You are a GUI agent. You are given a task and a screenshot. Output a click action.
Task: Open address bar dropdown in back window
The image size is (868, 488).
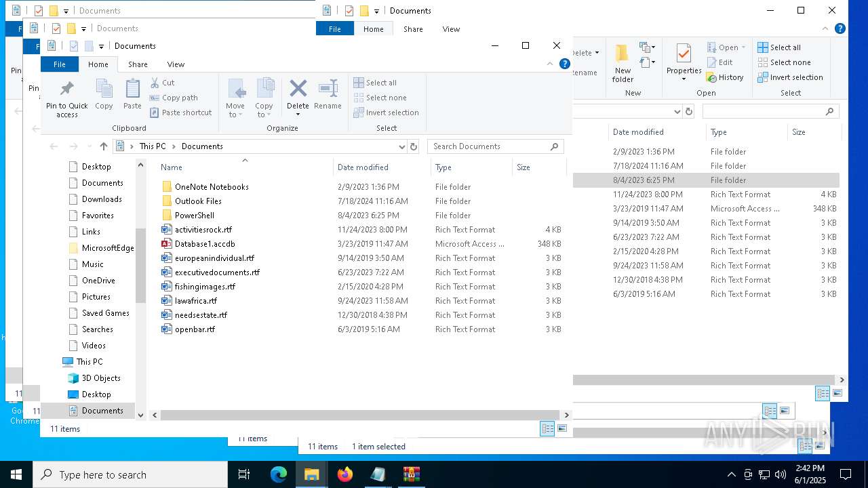677,111
